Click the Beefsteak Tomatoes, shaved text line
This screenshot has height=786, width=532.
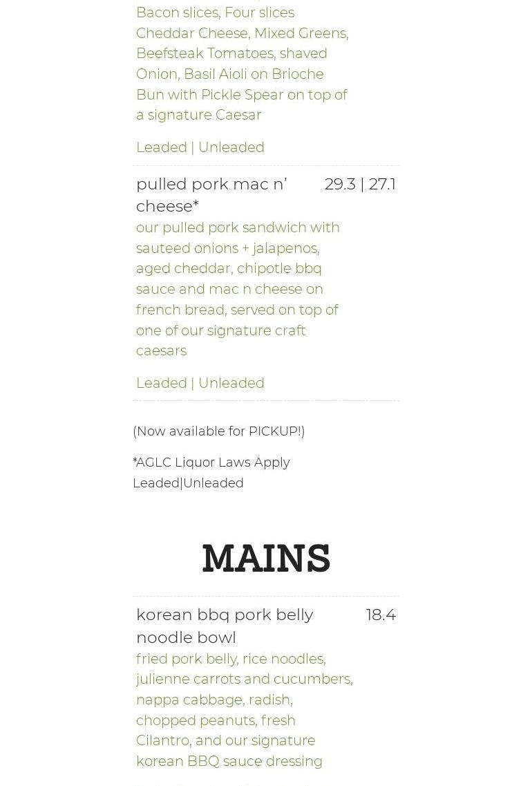231,53
